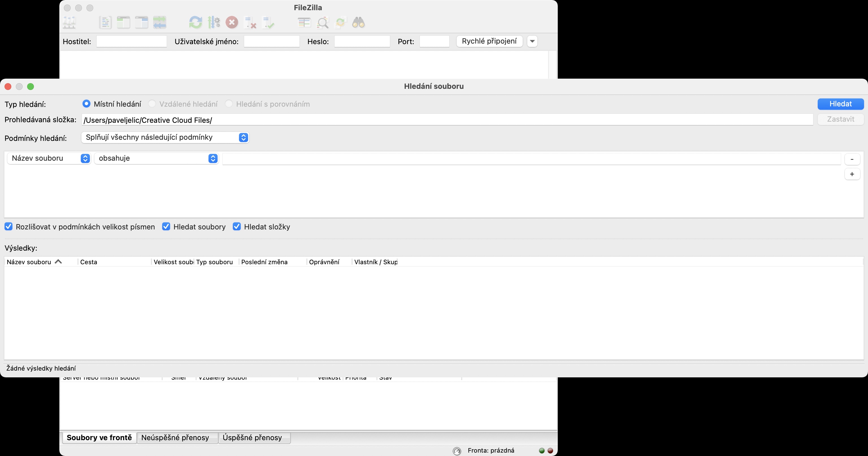This screenshot has width=868, height=456.
Task: Toggle message log display icon
Action: [105, 23]
